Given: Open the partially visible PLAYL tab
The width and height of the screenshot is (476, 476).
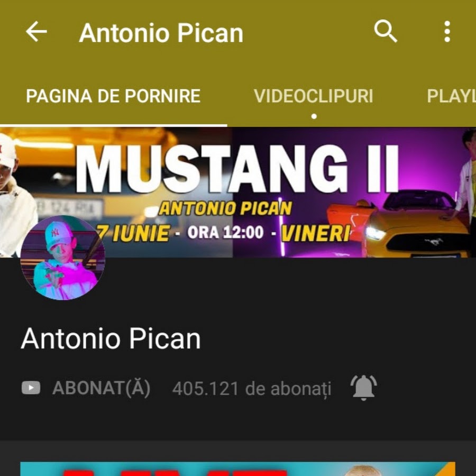Looking at the screenshot, I should 452,96.
